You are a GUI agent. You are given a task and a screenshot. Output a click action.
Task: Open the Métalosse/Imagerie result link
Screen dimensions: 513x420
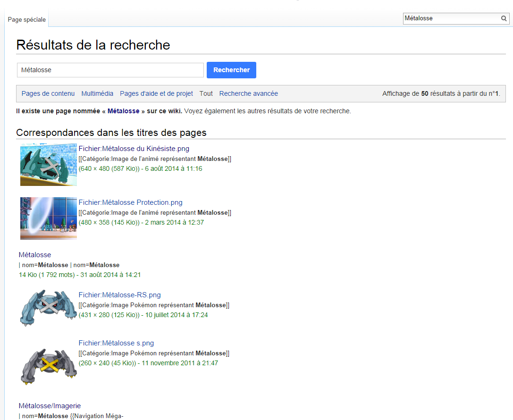pyautogui.click(x=50, y=406)
